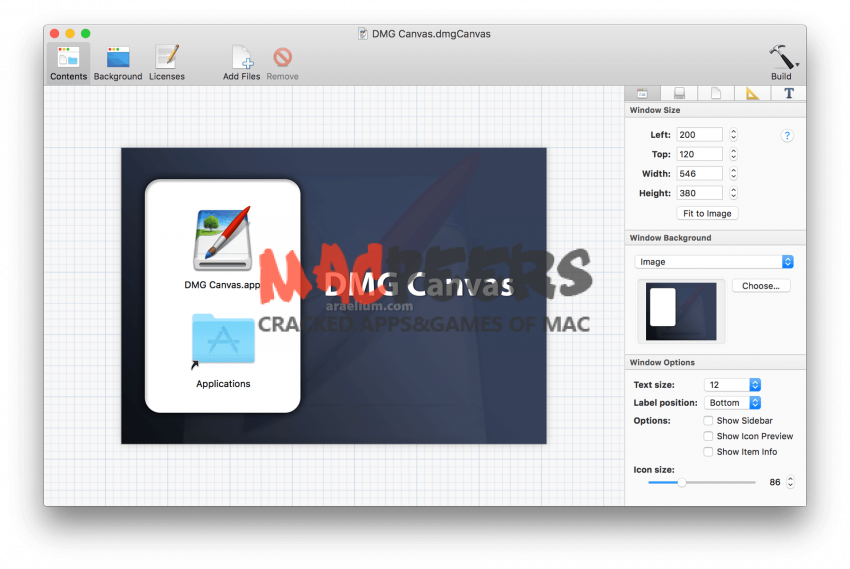The height and width of the screenshot is (569, 850).
Task: Click the stepper next to Left
Action: pos(733,134)
